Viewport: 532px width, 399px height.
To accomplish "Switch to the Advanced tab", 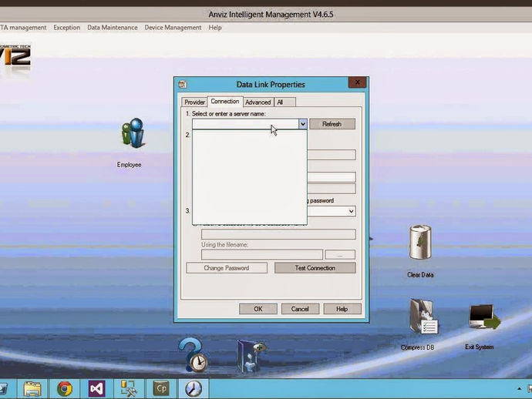I will point(258,102).
